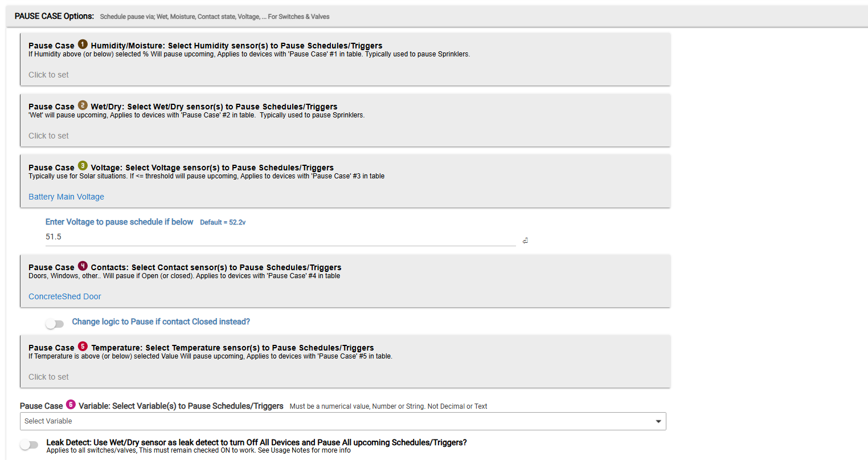The image size is (868, 460).
Task: Toggle pause if contact Closed logic switch
Action: click(x=55, y=324)
